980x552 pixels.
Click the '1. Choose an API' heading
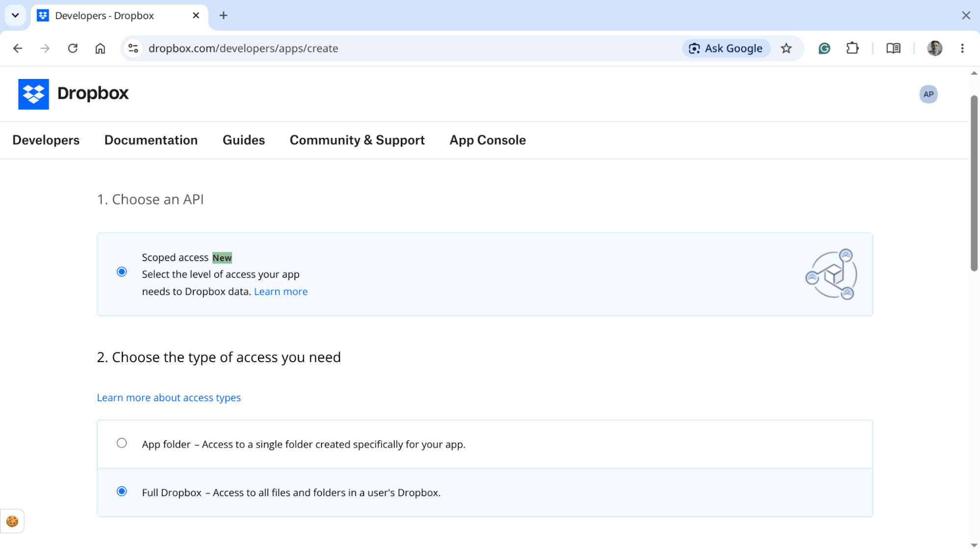(x=150, y=199)
